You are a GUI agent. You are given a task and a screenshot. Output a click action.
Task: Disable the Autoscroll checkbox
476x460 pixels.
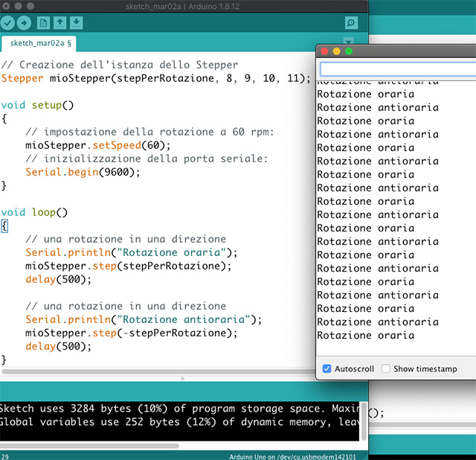327,368
